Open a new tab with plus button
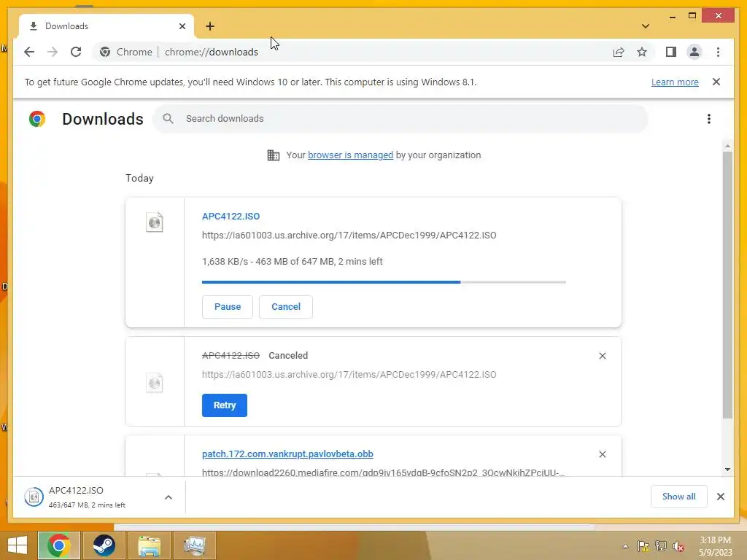The width and height of the screenshot is (747, 560). [x=210, y=26]
